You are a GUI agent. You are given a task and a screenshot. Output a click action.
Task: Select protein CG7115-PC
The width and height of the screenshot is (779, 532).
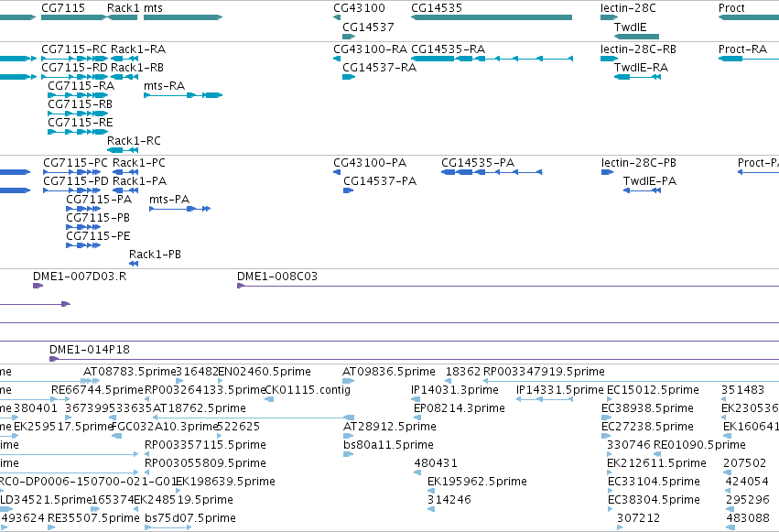point(75,163)
